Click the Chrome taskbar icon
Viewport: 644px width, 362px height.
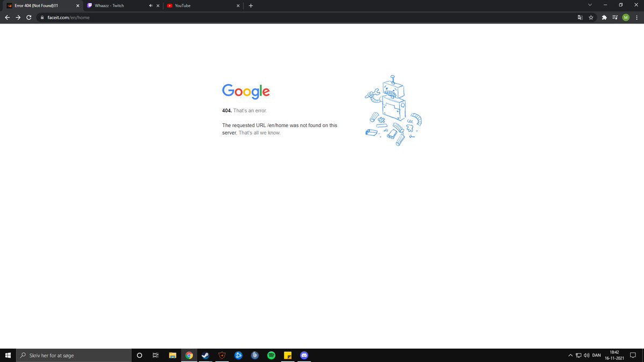tap(189, 355)
